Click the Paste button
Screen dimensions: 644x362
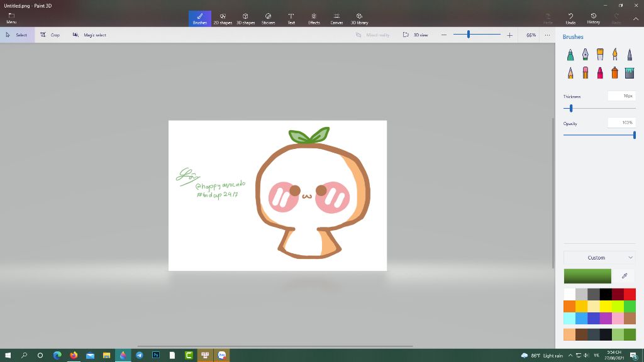[548, 18]
